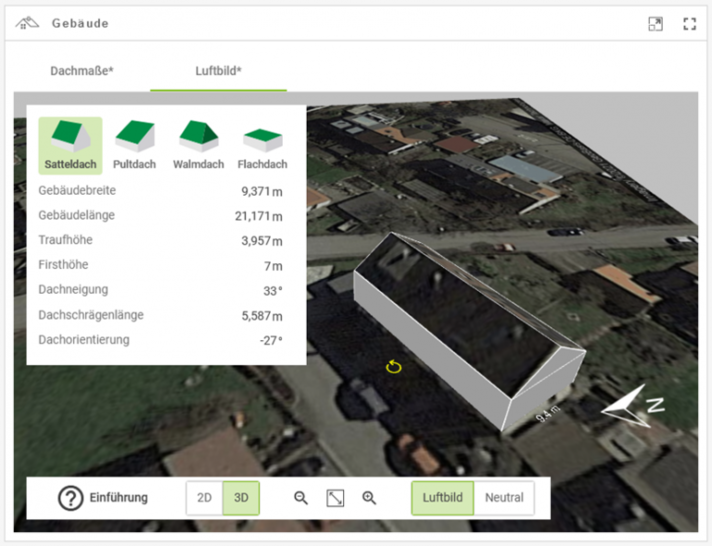Click the Einführung help question mark
The image size is (712, 546).
click(x=71, y=498)
